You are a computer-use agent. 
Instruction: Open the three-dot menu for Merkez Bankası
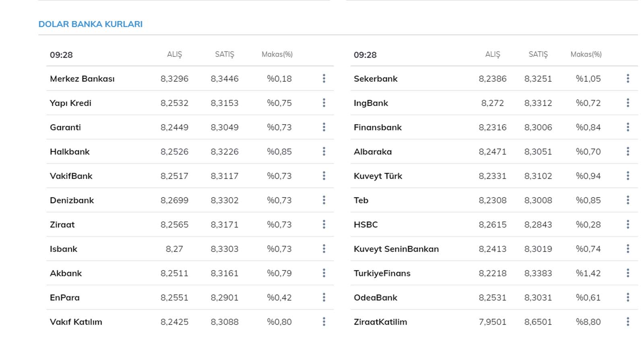click(324, 79)
